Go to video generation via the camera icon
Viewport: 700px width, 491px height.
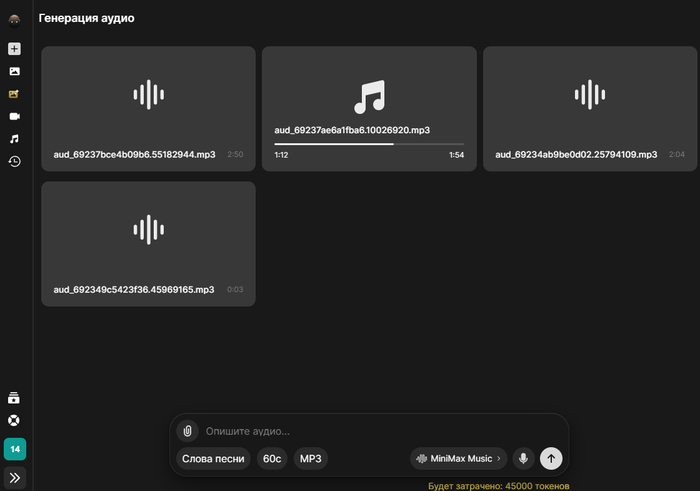pos(14,116)
